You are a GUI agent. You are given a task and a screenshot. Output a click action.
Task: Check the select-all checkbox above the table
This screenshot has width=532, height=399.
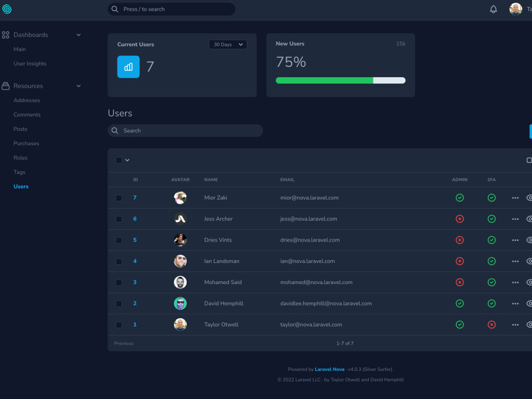tap(119, 160)
